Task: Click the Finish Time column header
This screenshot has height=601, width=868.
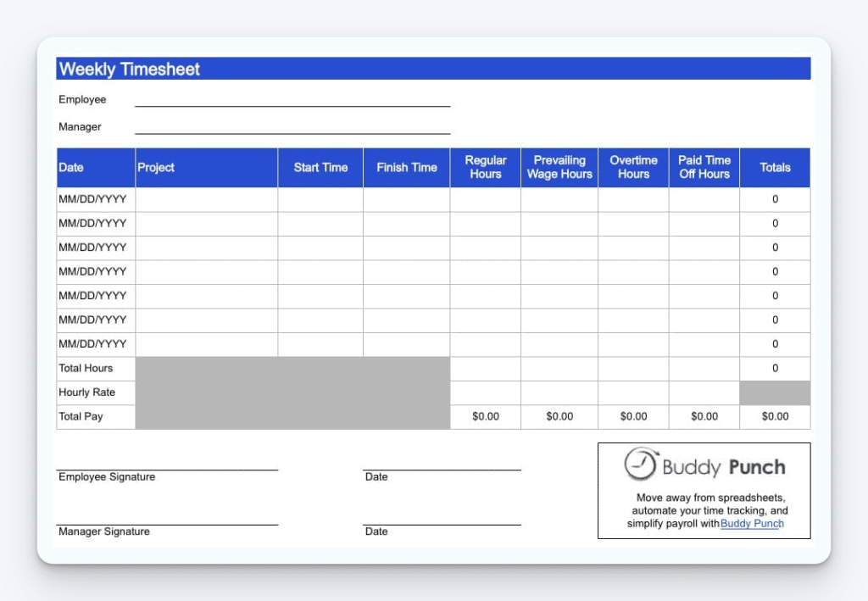Action: (406, 167)
